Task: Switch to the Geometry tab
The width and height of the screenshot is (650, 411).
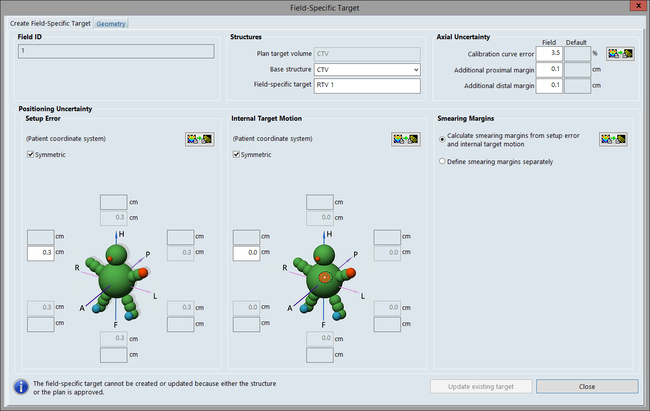Action: (111, 23)
